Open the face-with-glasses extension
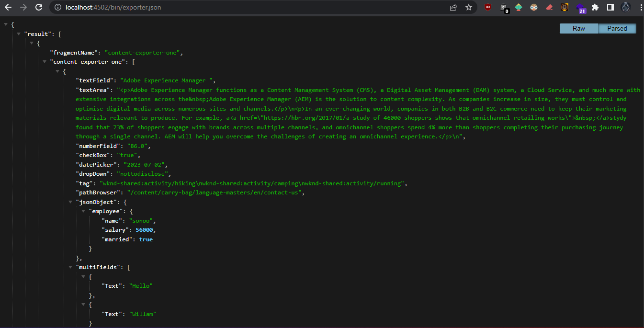Image resolution: width=644 pixels, height=328 pixels. 534,7
